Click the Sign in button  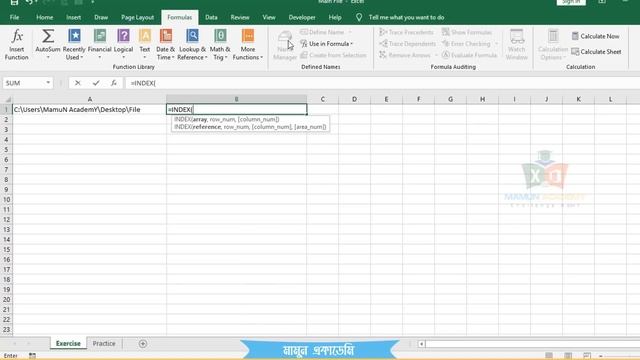pos(571,2)
